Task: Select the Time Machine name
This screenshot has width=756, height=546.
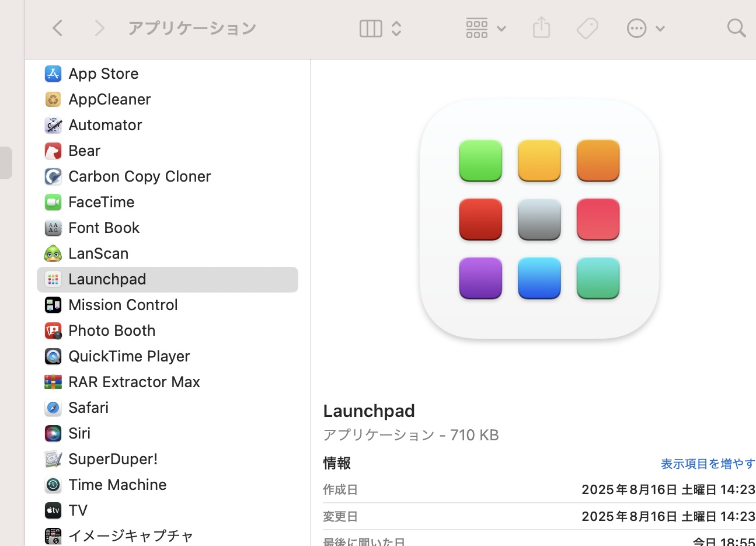Action: click(x=117, y=485)
